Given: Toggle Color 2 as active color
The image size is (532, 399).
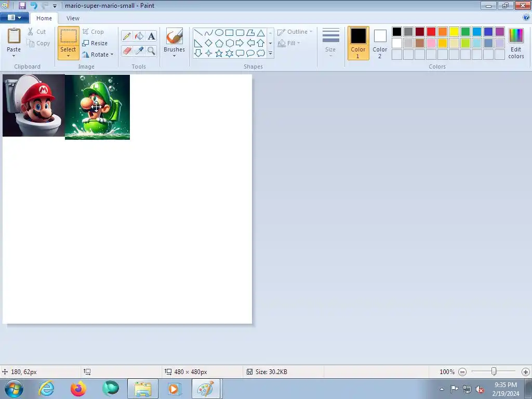Looking at the screenshot, I should (380, 43).
